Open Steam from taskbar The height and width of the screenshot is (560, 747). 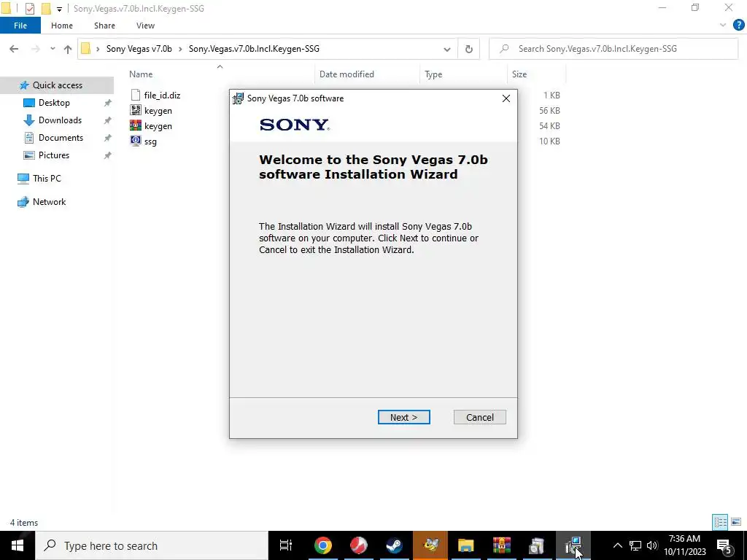coord(394,545)
